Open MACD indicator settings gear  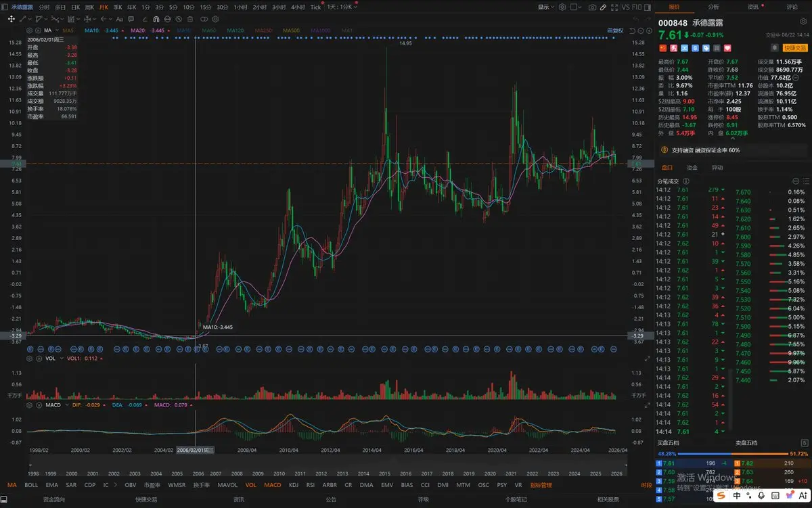pos(29,405)
